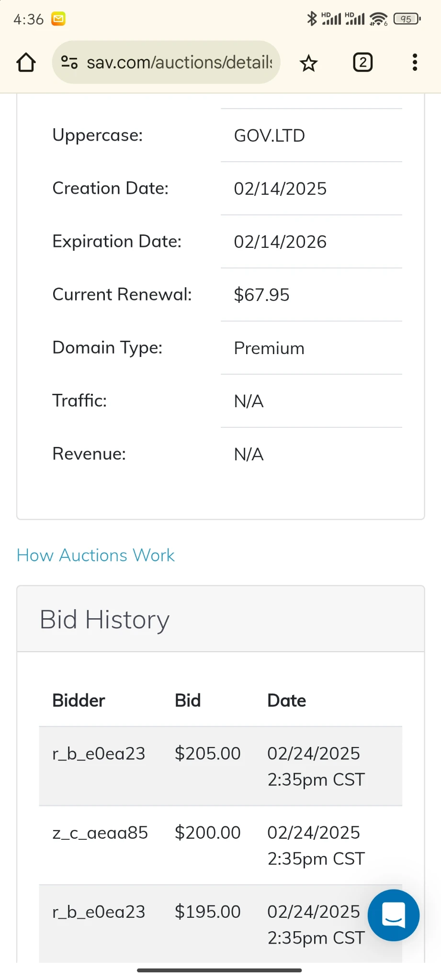Open the How Auctions Work link
This screenshot has width=441, height=980.
(95, 555)
